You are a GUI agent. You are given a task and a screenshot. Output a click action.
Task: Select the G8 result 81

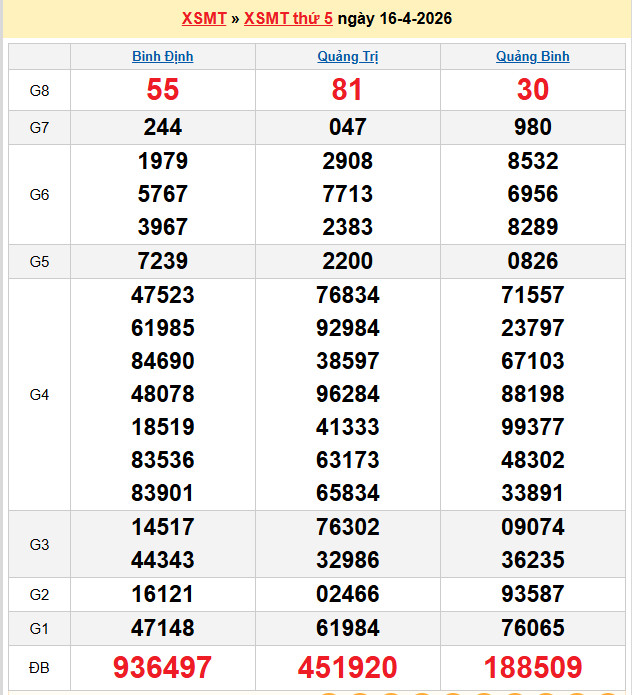[x=347, y=90]
